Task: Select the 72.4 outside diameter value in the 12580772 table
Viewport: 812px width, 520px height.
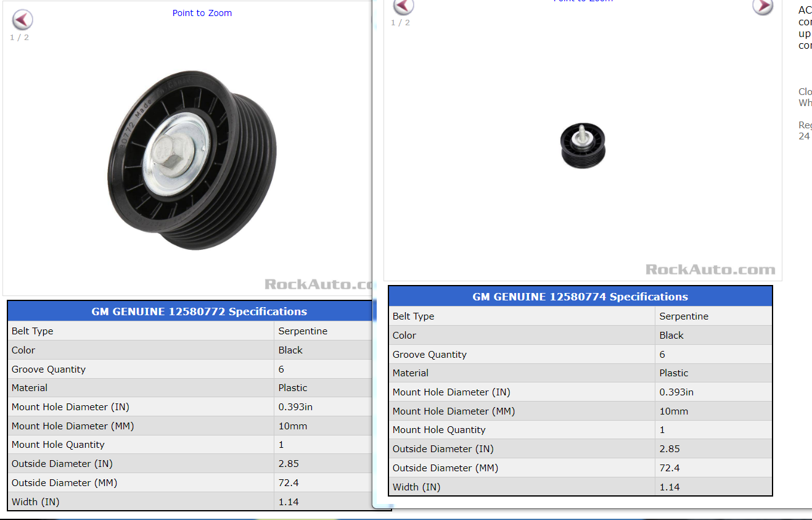Action: pyautogui.click(x=289, y=483)
